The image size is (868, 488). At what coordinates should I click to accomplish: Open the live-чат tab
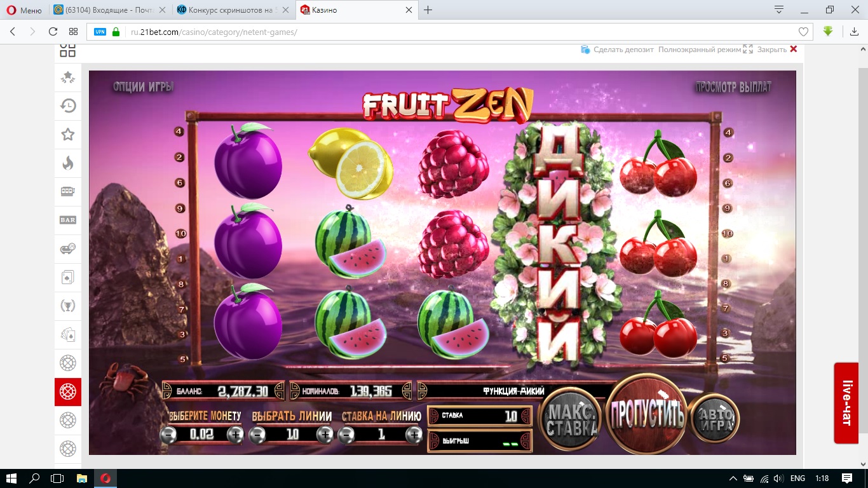846,403
